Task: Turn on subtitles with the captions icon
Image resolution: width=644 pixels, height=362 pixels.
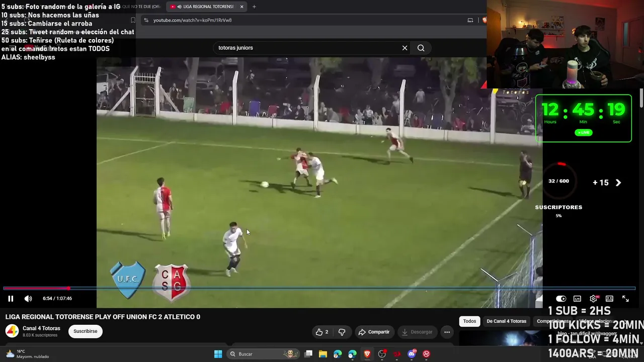Action: coord(577,299)
